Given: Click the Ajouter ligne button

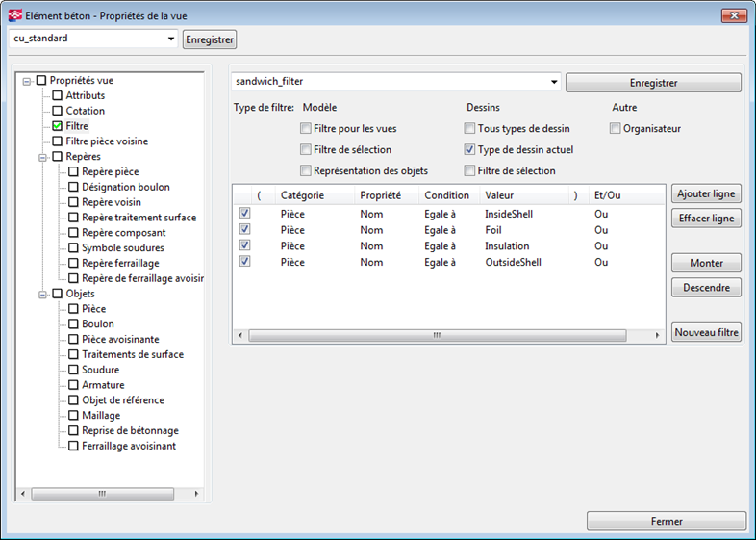Looking at the screenshot, I should tap(706, 194).
